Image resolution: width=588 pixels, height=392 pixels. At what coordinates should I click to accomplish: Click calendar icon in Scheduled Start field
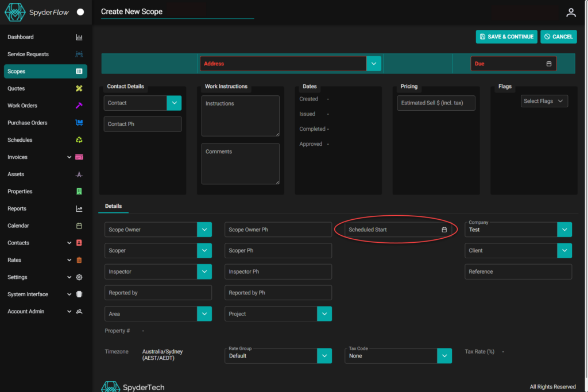[x=444, y=230]
